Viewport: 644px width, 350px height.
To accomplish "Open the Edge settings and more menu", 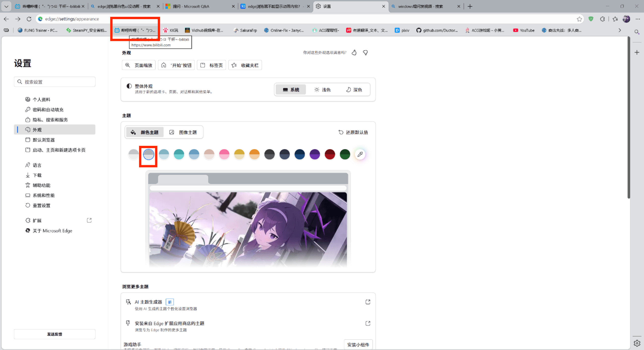I will click(638, 19).
